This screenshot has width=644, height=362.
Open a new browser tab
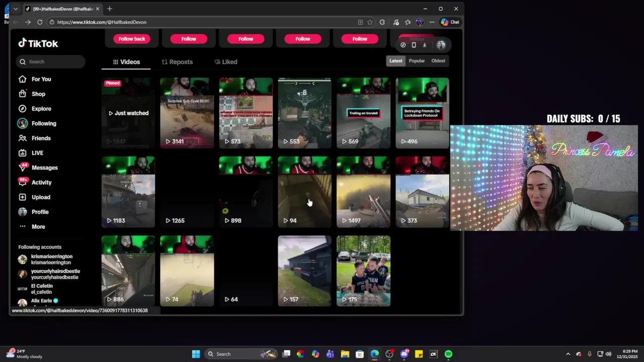click(x=109, y=9)
